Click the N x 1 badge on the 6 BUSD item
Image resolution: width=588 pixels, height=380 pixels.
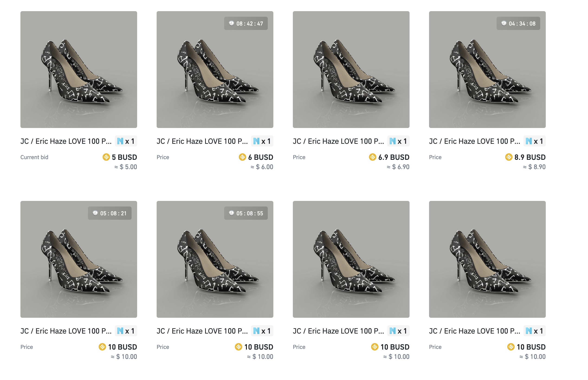(x=262, y=141)
